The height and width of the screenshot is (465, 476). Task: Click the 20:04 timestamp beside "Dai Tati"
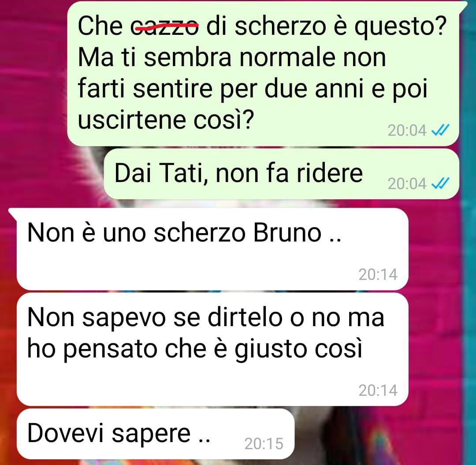point(407,184)
